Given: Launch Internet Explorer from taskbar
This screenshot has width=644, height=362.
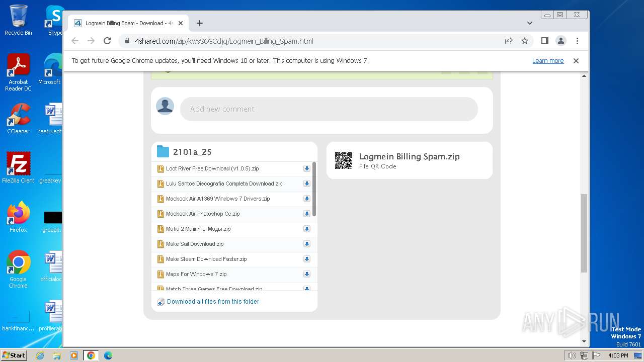Looking at the screenshot, I should (40, 355).
